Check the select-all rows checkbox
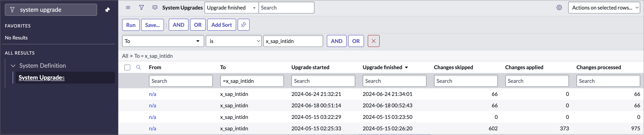 point(127,67)
